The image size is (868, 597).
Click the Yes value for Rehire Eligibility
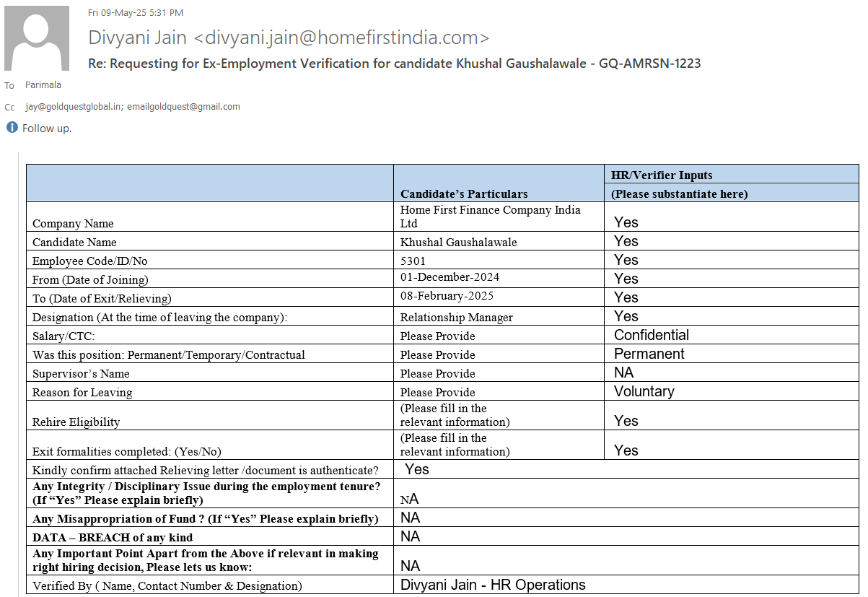click(626, 421)
